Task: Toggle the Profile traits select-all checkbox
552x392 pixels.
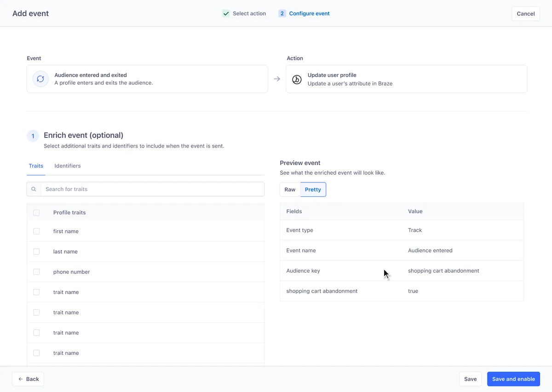Action: click(x=36, y=213)
